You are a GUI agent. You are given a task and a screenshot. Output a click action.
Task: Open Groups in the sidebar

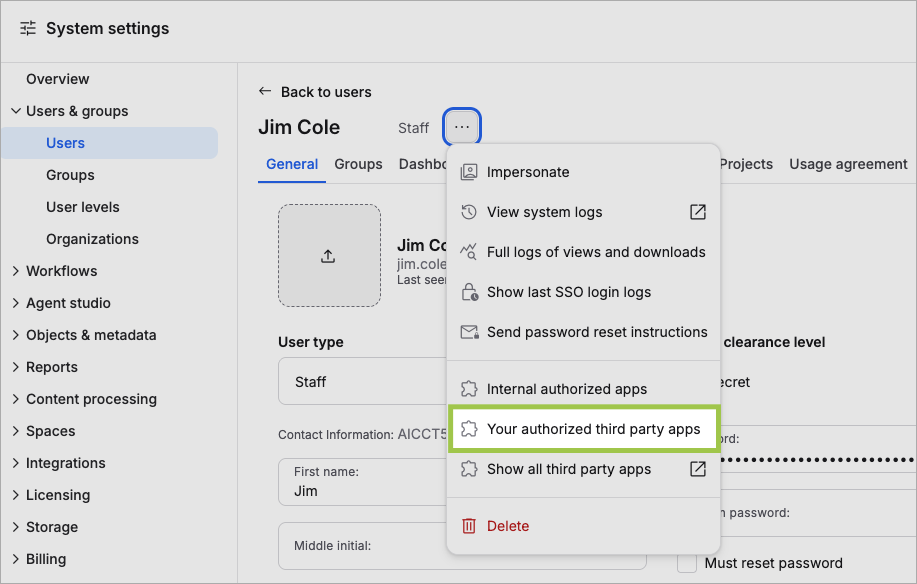(x=70, y=175)
